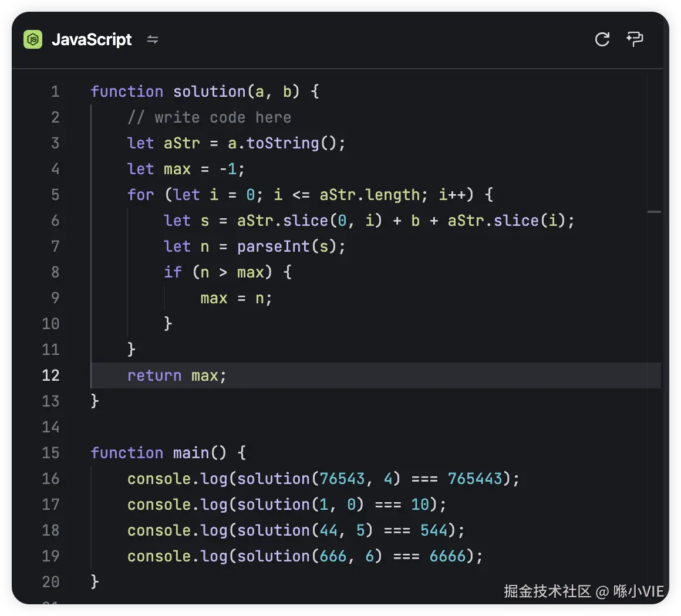Click the 'main' function name on line 15
681x616 pixels.
click(191, 453)
